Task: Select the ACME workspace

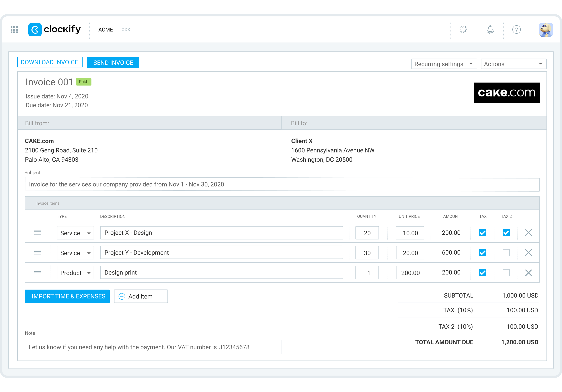Action: [x=105, y=29]
